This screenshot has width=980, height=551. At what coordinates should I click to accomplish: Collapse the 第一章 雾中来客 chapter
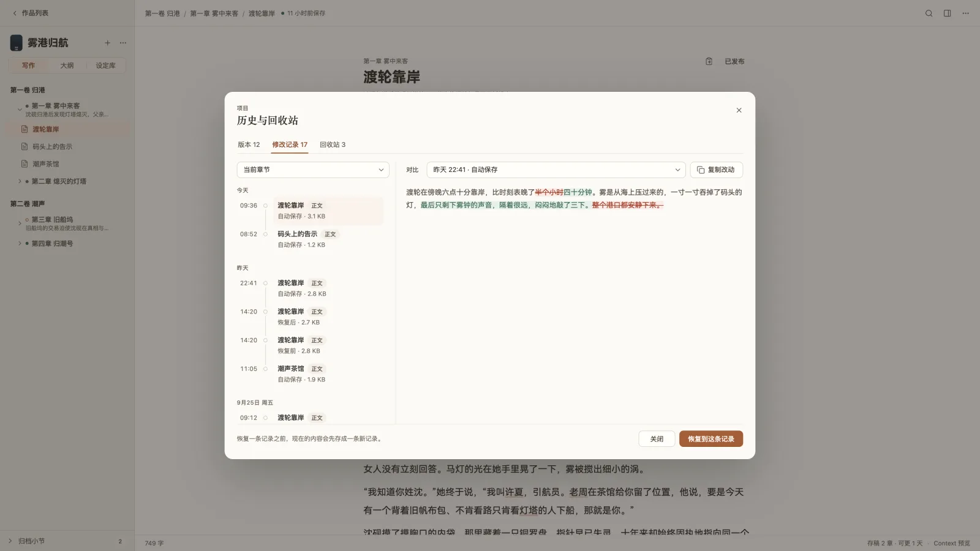pos(20,110)
